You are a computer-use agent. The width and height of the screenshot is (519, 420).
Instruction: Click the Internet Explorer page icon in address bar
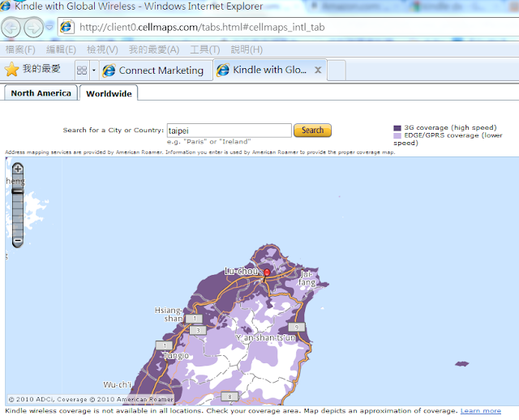[x=66, y=27]
